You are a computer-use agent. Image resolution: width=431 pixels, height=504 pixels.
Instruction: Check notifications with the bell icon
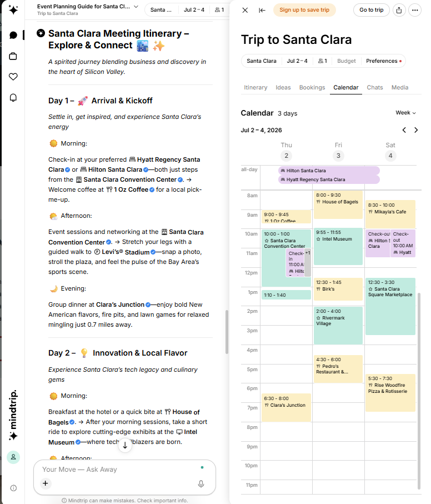tap(13, 98)
